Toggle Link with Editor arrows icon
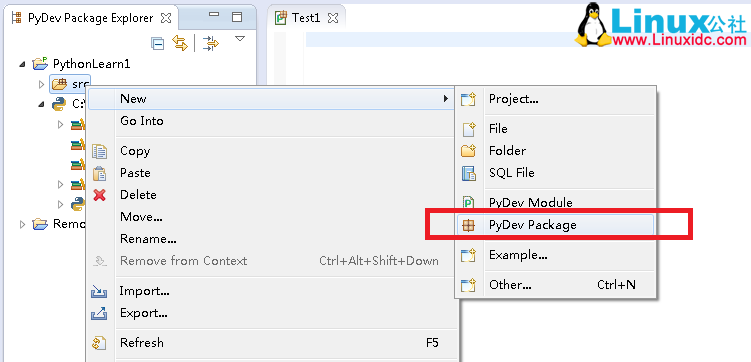Screen dimensions: 751x362 point(180,44)
